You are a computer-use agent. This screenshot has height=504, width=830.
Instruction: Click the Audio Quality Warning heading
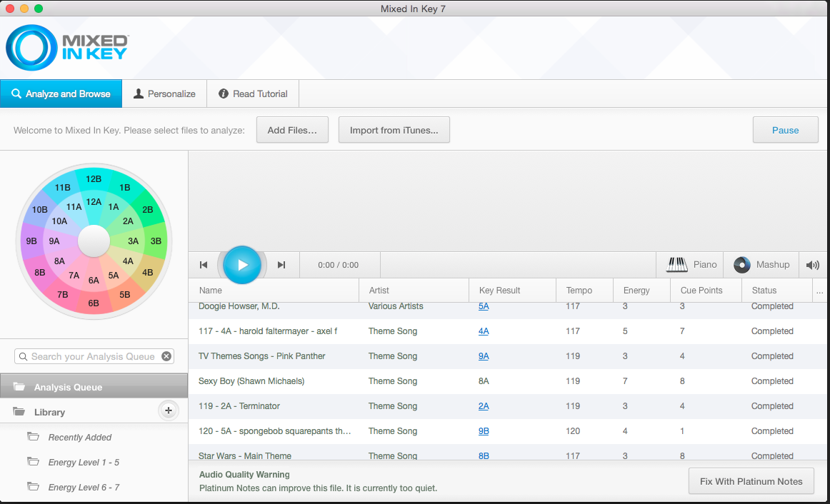coord(244,475)
